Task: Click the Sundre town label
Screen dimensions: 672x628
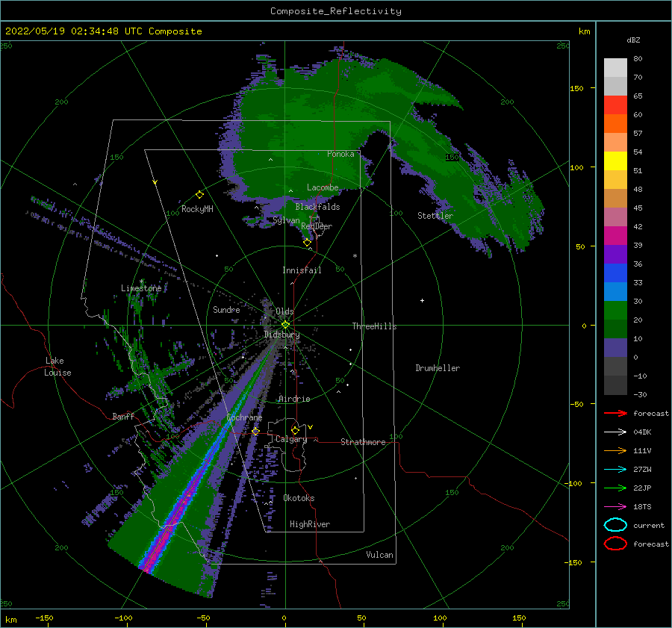Action: 226,309
